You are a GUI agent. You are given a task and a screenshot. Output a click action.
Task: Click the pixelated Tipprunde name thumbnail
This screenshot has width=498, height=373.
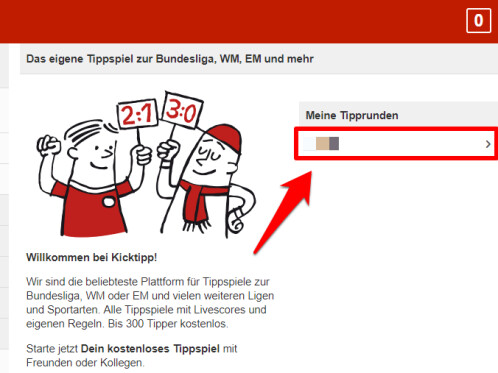pyautogui.click(x=322, y=143)
